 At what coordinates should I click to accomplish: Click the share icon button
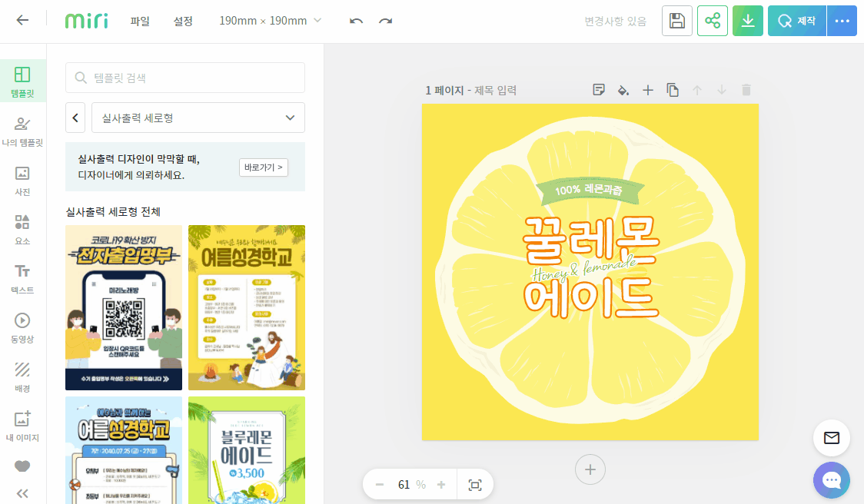click(713, 21)
